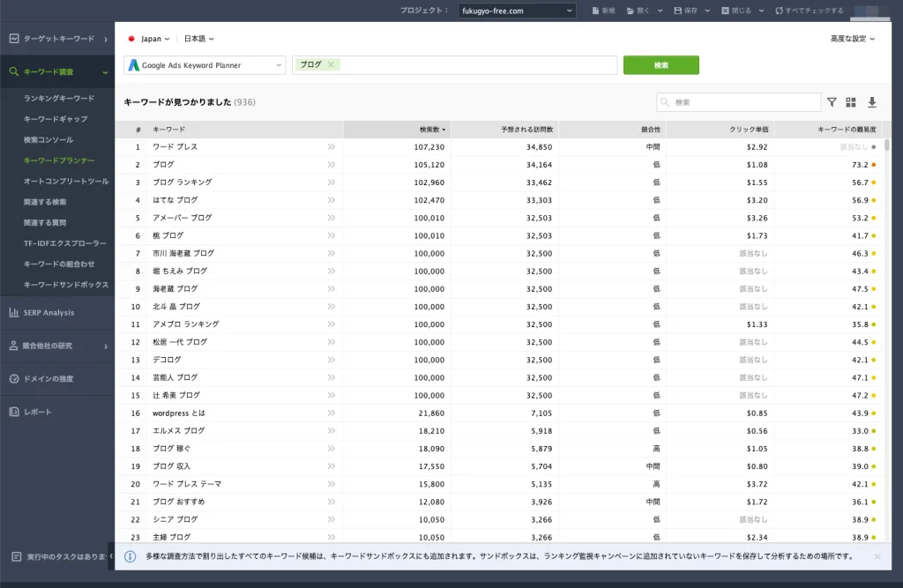Click the ドメインの強度 icon
This screenshot has width=903, height=588.
point(14,378)
